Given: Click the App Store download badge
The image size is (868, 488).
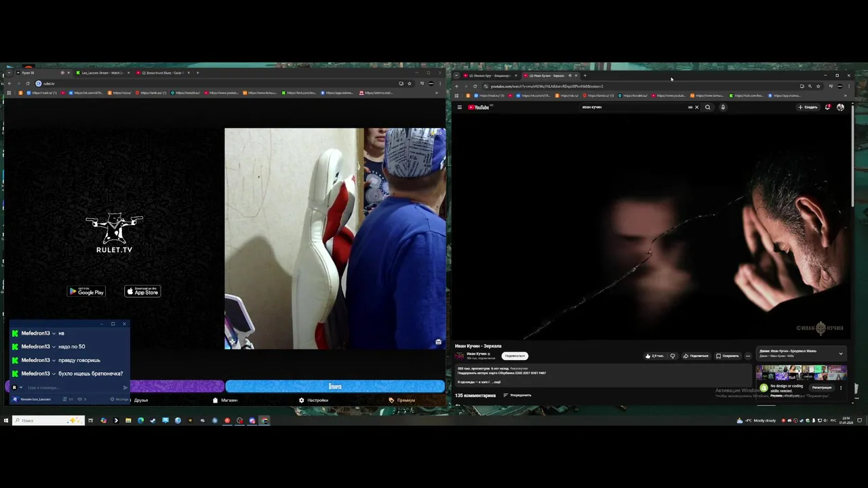Looking at the screenshot, I should click(142, 291).
